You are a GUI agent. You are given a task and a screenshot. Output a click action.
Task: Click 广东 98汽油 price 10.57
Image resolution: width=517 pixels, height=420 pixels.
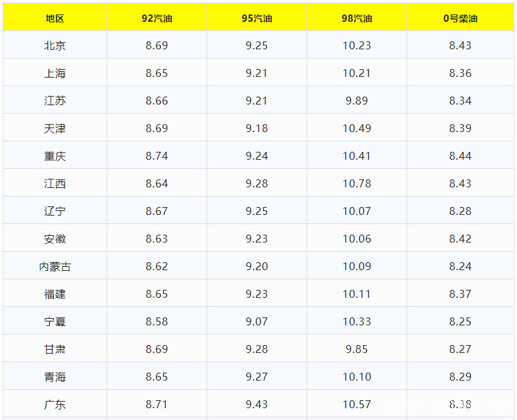357,404
